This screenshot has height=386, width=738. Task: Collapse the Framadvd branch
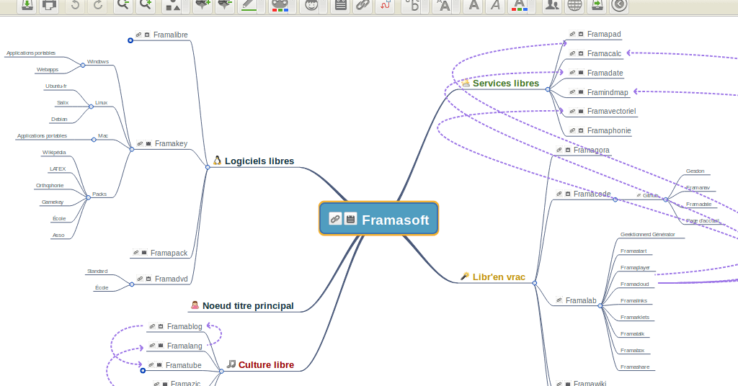pos(132,284)
